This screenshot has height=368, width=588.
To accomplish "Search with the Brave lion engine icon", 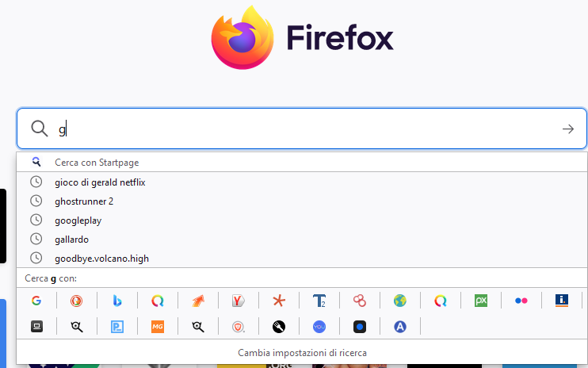I will tap(238, 327).
